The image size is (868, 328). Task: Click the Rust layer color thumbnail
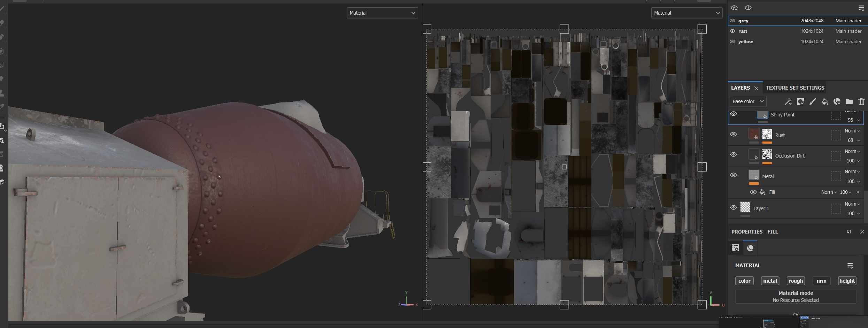(754, 134)
